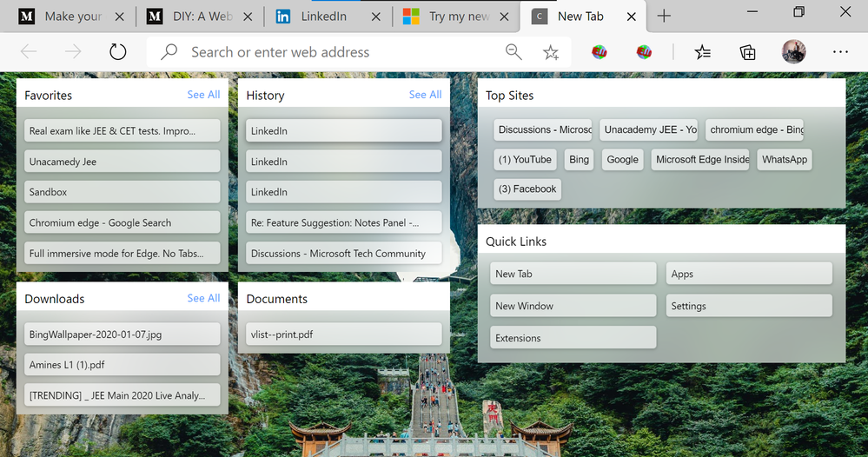Open the '(3) Facebook' top site
This screenshot has height=457, width=868.
[x=527, y=189]
